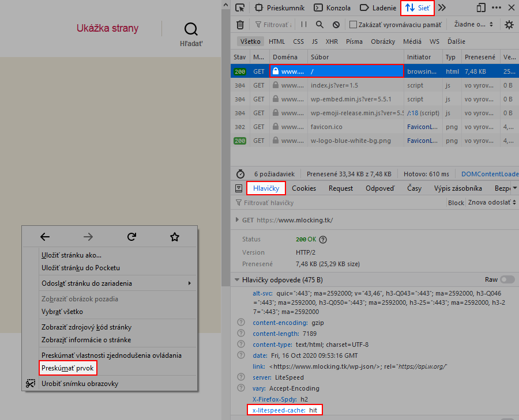Select Preskúmať prvok in context menu
The image size is (519, 420).
67,368
